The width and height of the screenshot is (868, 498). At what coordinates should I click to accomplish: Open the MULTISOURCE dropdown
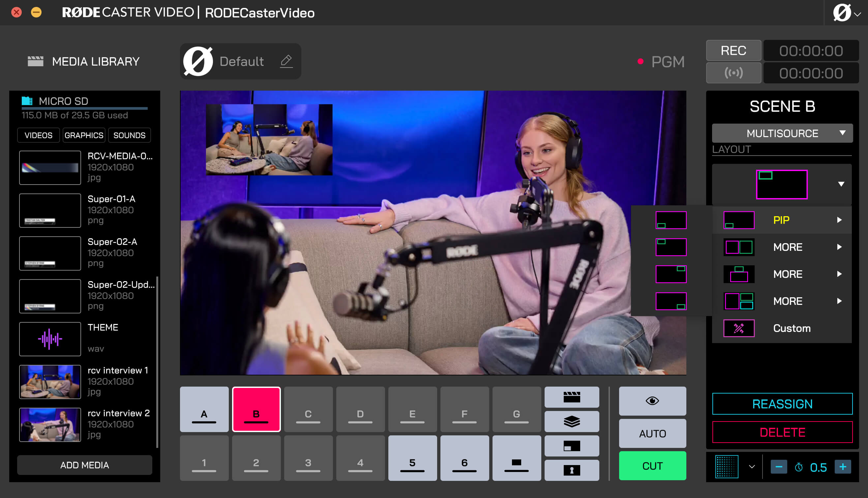tap(782, 133)
